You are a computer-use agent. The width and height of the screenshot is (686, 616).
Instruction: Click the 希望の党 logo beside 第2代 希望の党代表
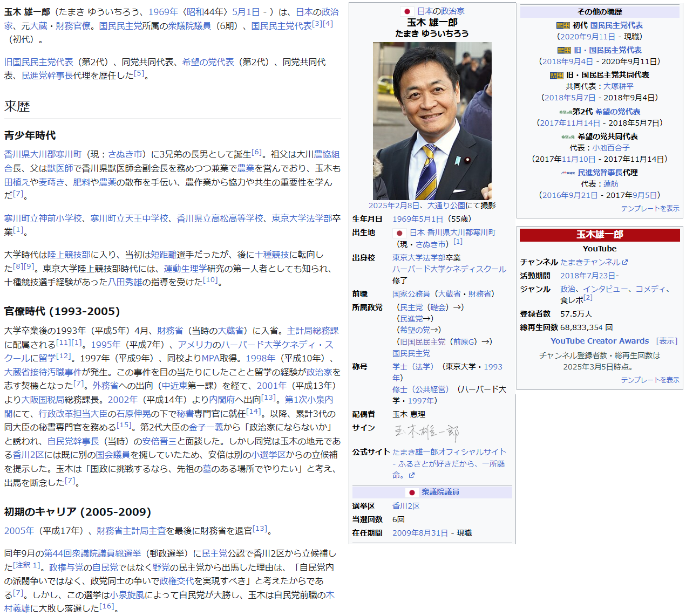(x=565, y=112)
